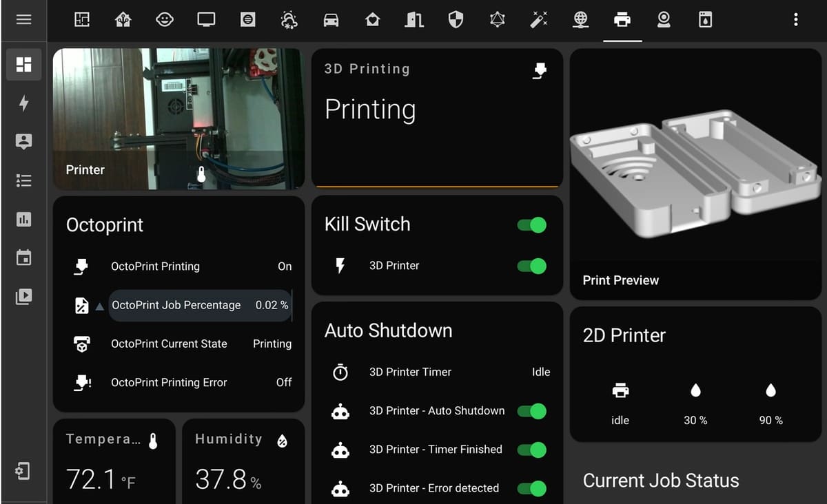Open the three-dot overflow menu
This screenshot has height=504, width=827.
point(795,20)
